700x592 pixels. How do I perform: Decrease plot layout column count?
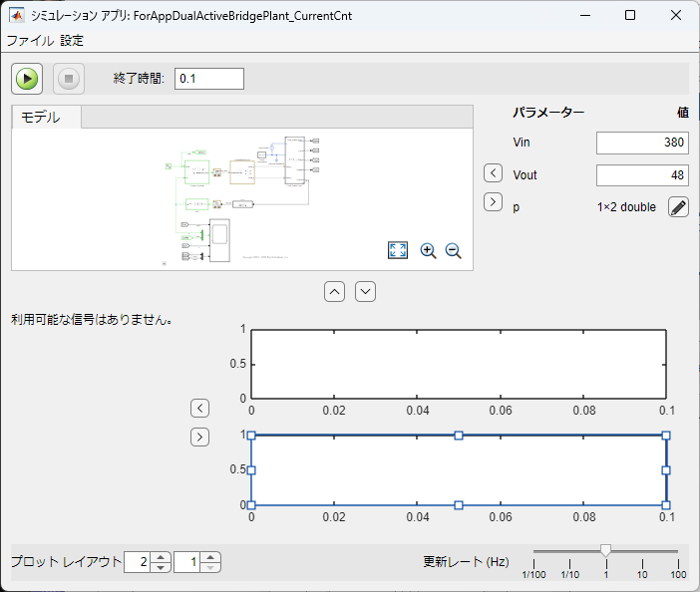click(210, 567)
